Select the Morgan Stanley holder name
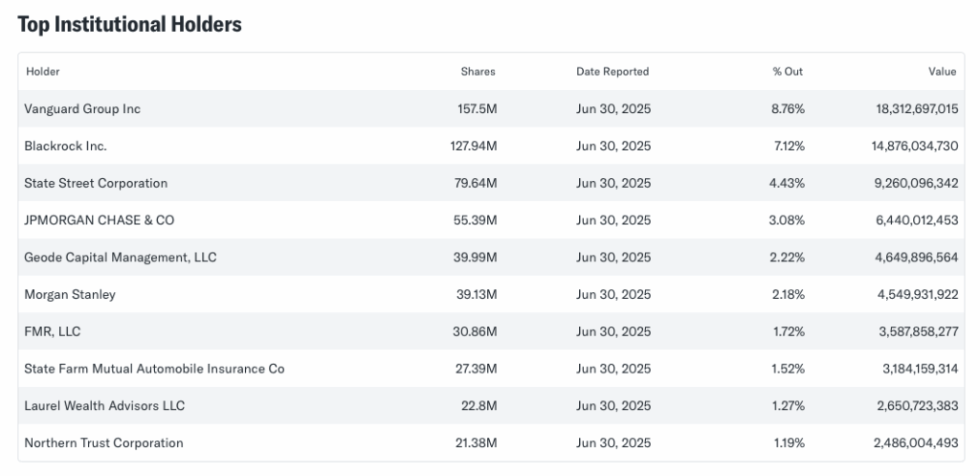 (70, 295)
